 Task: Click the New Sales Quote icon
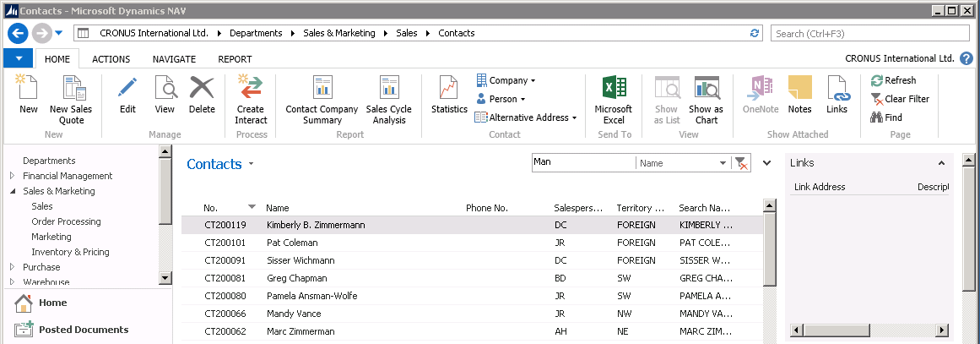[x=71, y=88]
